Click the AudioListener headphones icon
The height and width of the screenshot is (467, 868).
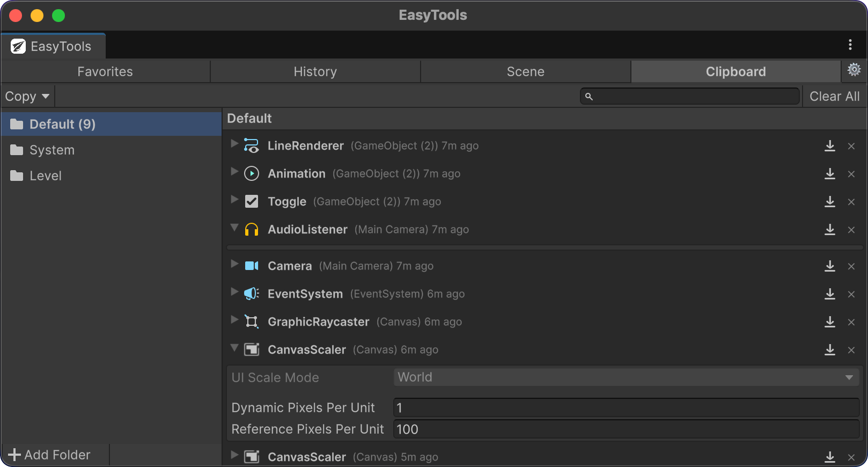[x=252, y=230]
